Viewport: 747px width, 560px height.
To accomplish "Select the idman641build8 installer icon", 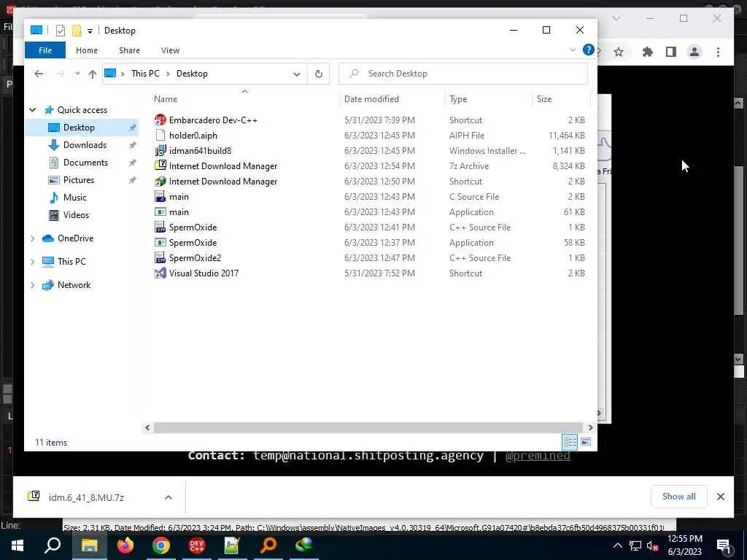I will tap(160, 150).
